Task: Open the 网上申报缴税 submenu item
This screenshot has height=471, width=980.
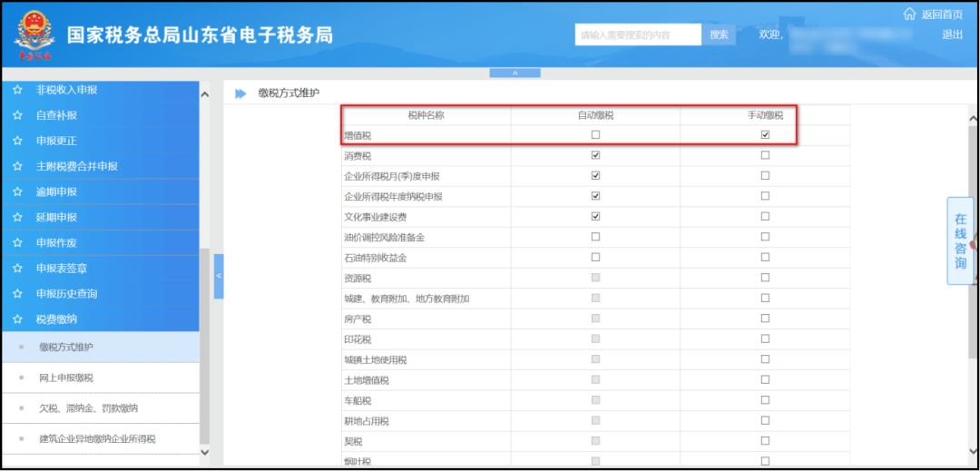Action: pyautogui.click(x=100, y=378)
